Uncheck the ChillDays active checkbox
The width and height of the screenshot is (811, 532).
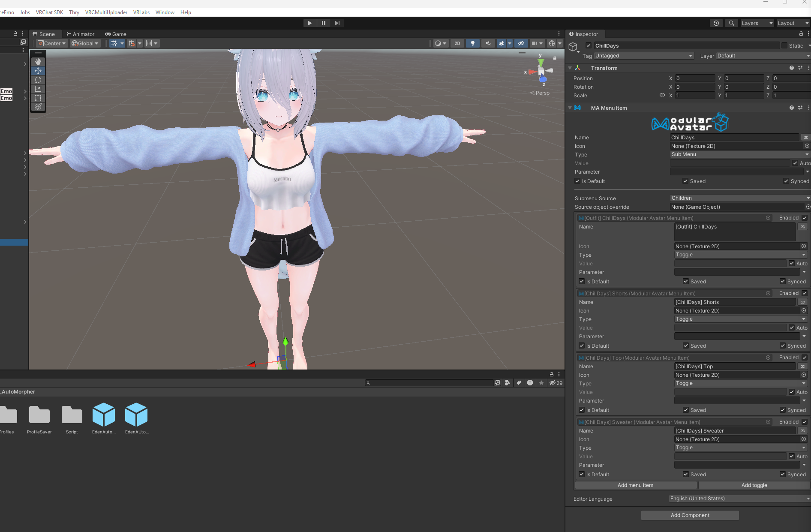click(x=589, y=45)
